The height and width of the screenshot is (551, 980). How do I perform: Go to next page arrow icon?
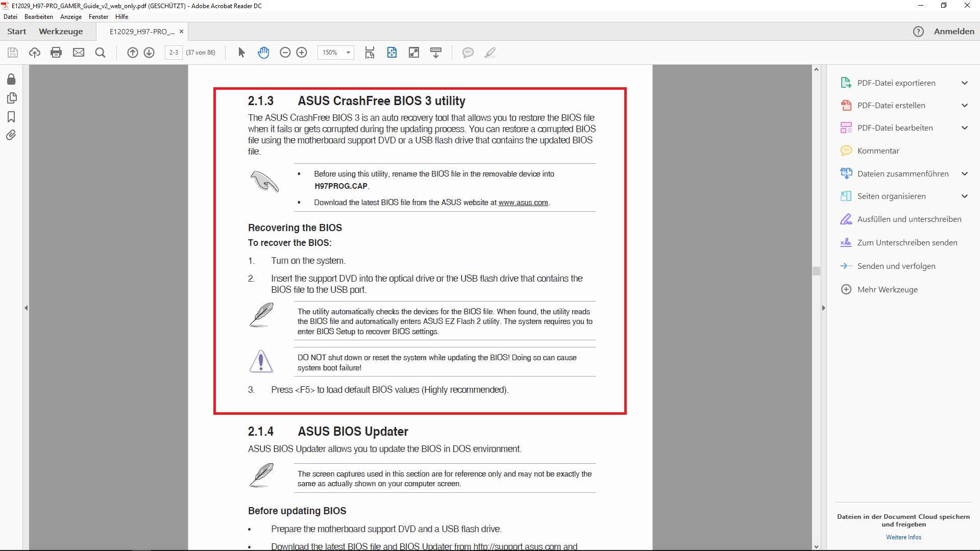tap(149, 53)
